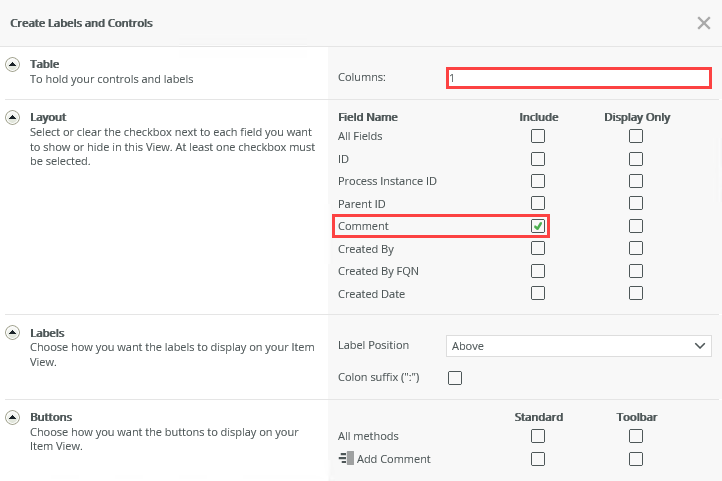Enable Display Only for ID field
The height and width of the screenshot is (481, 722).
pyautogui.click(x=636, y=159)
